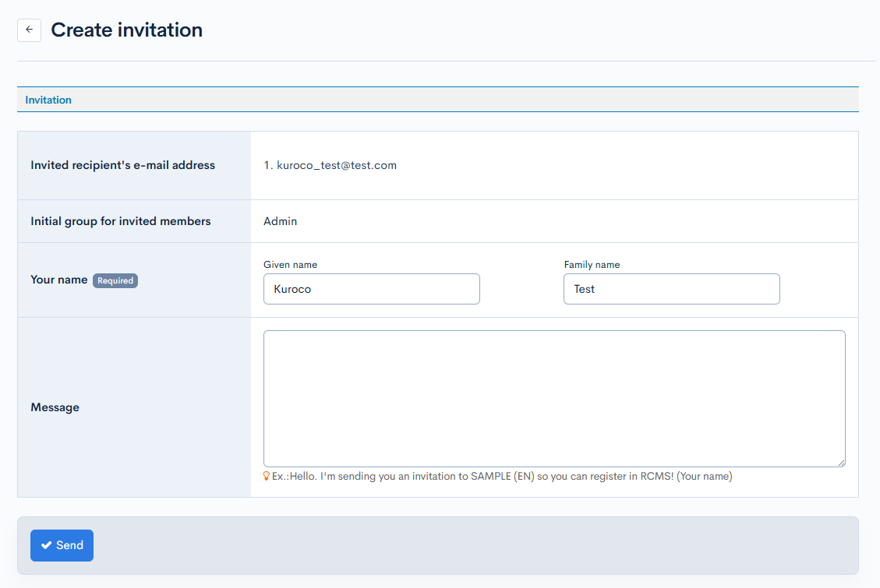Focus the Given name input field
Image resolution: width=880 pixels, height=588 pixels.
click(371, 289)
